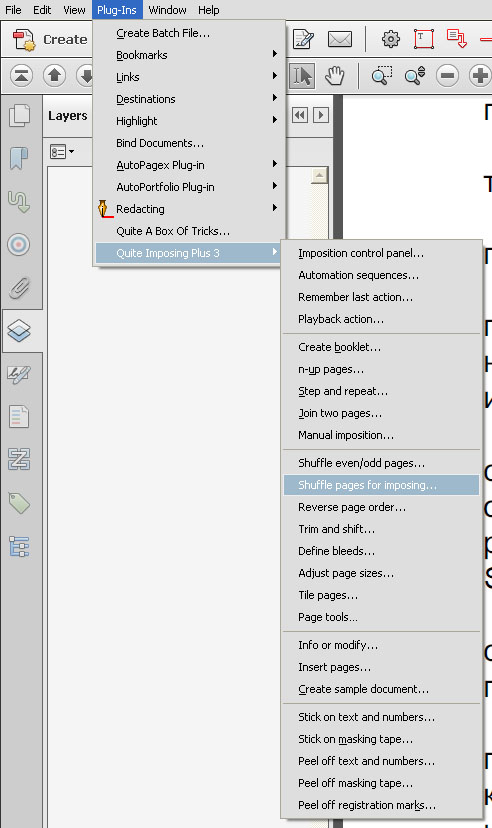Click the email envelope icon
The width and height of the screenshot is (492, 828).
tap(340, 40)
